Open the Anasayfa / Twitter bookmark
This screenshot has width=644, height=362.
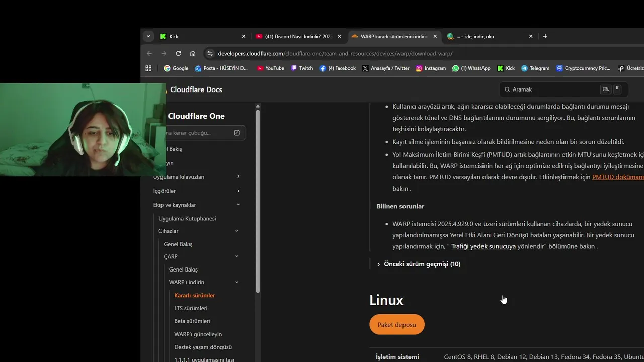[385, 68]
